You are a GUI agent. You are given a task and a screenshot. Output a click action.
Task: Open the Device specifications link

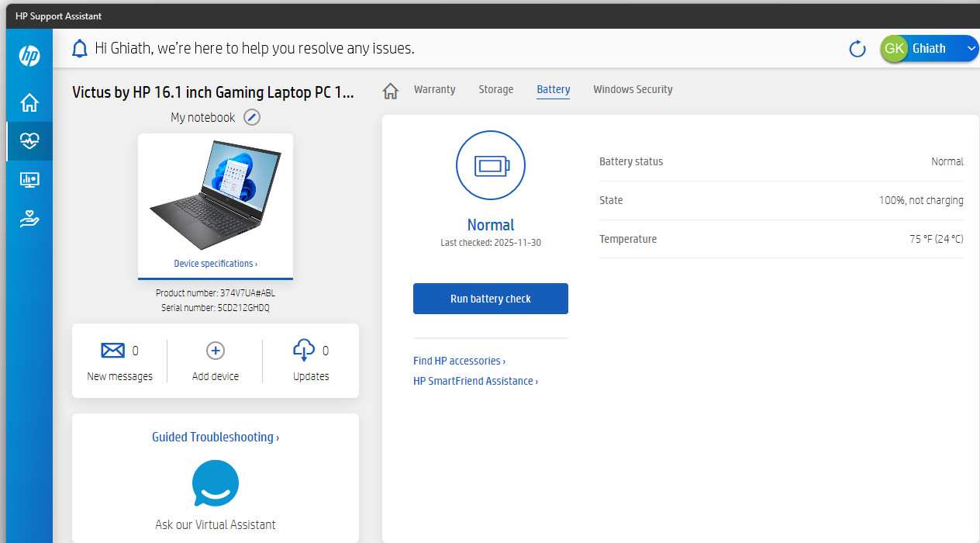[216, 264]
